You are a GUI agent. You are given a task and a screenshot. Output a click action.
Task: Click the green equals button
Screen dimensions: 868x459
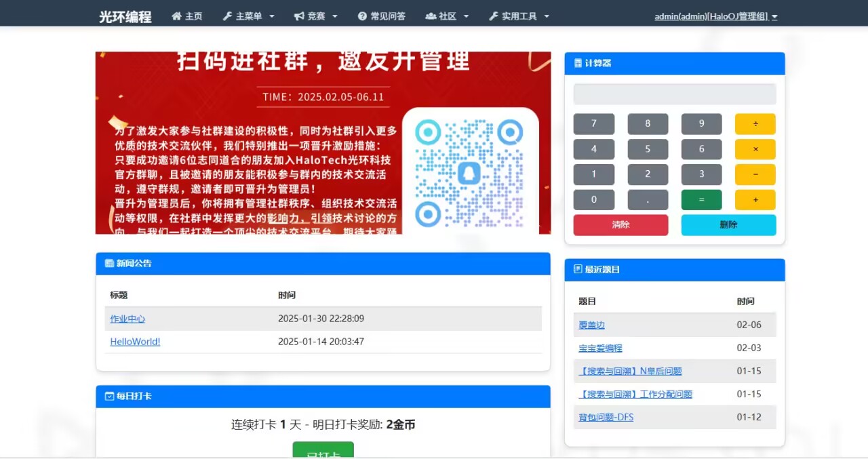tap(702, 200)
